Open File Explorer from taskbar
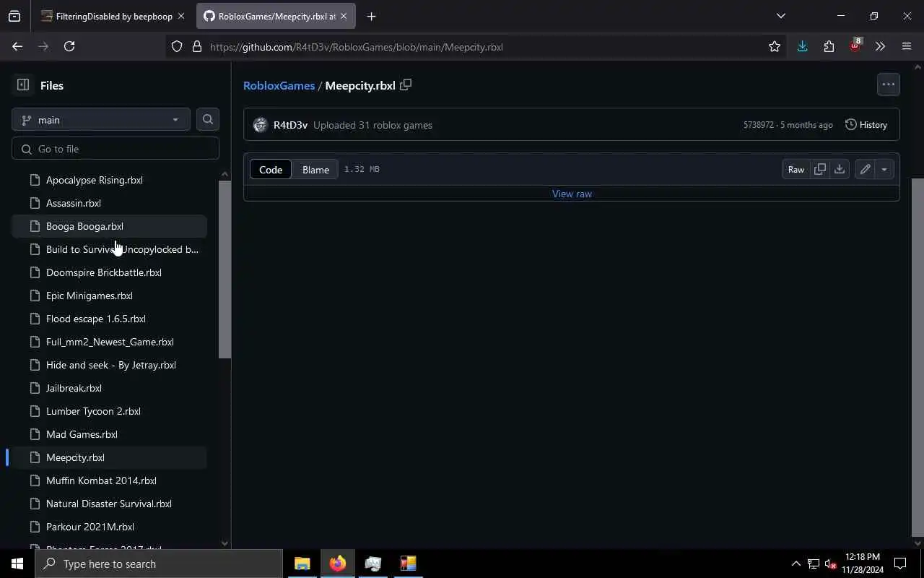 click(302, 564)
